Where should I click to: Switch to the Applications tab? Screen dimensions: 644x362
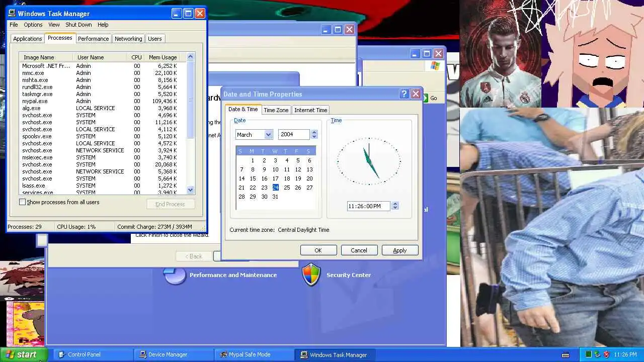[x=28, y=39]
